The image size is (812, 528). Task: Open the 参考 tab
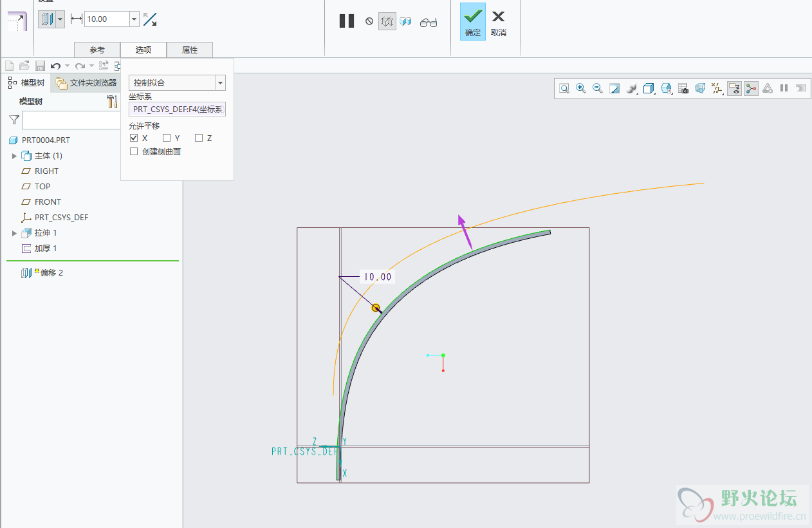point(97,50)
